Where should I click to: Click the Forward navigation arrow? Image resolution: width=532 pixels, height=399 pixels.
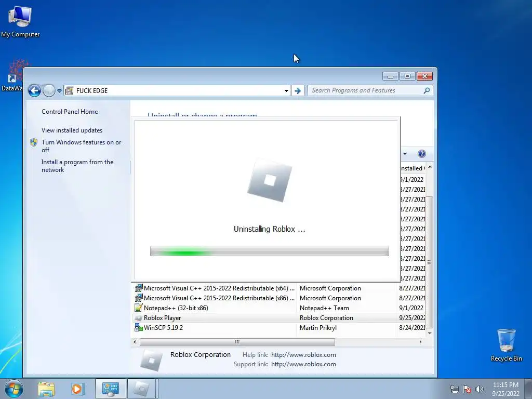(x=49, y=90)
